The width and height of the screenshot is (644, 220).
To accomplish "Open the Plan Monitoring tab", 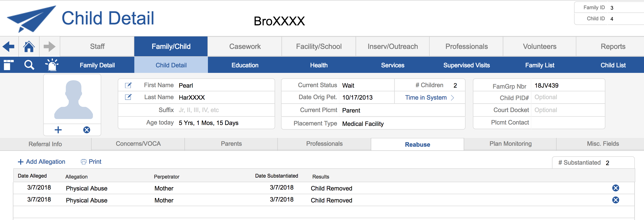I will point(510,144).
